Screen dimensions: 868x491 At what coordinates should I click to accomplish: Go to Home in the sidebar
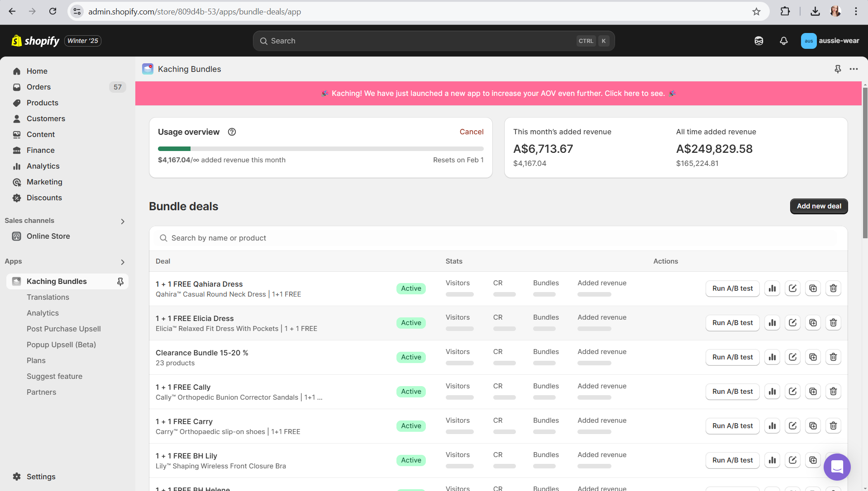[67, 71]
